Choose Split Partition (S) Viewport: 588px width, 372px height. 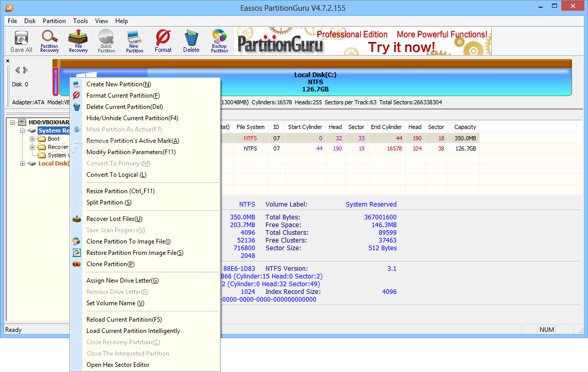tap(145, 202)
